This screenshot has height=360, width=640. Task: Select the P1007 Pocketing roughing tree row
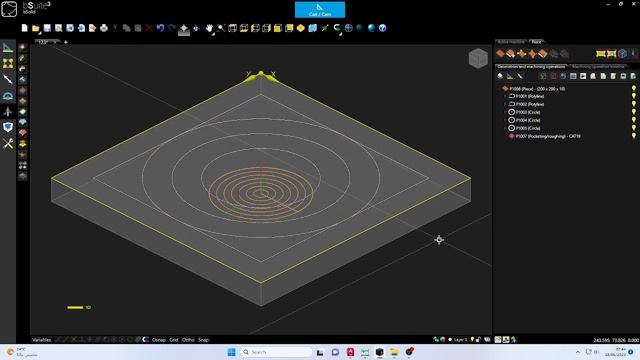coord(548,136)
